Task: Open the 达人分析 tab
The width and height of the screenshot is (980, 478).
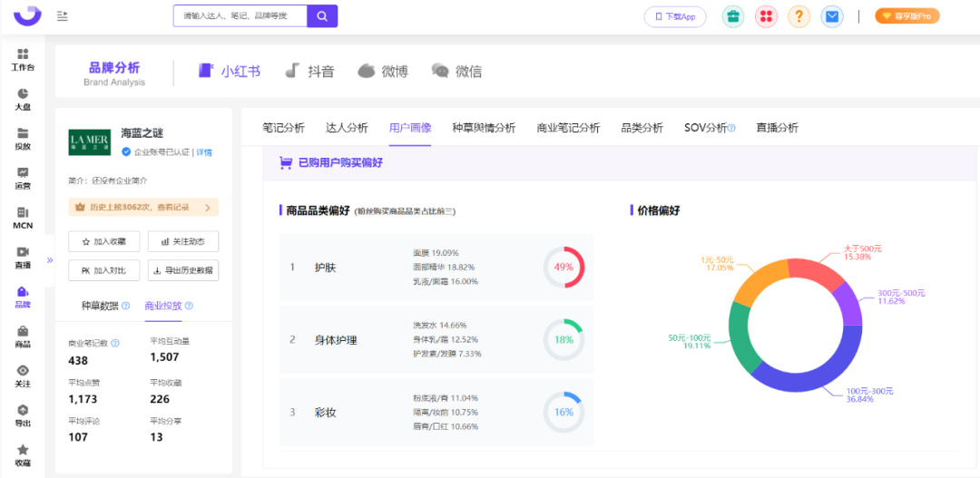Action: point(347,128)
